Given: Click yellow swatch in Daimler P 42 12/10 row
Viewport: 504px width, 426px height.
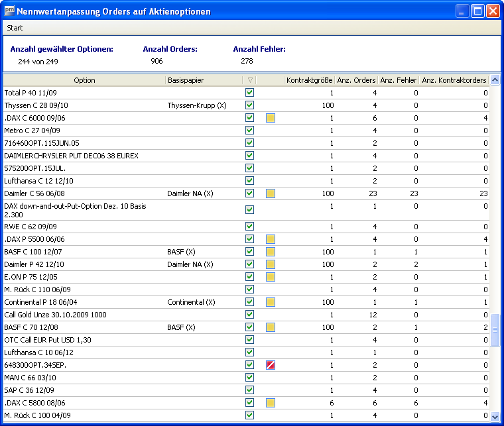Looking at the screenshot, I should click(271, 264).
